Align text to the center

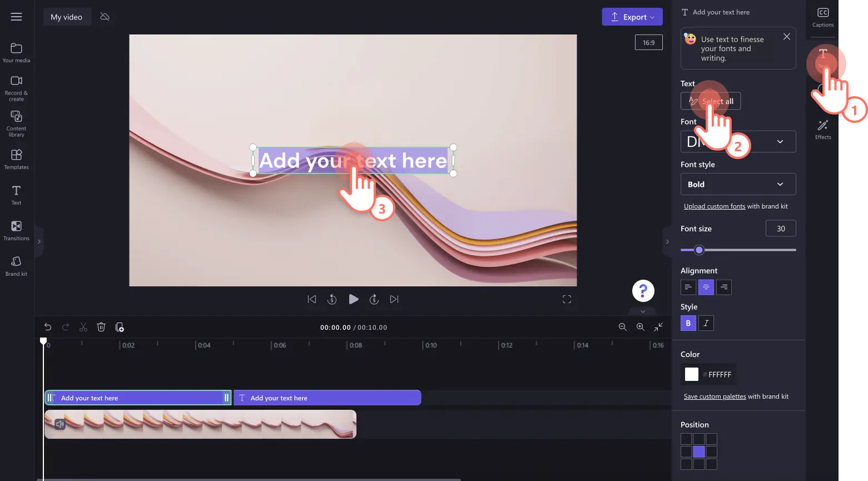[x=706, y=287]
